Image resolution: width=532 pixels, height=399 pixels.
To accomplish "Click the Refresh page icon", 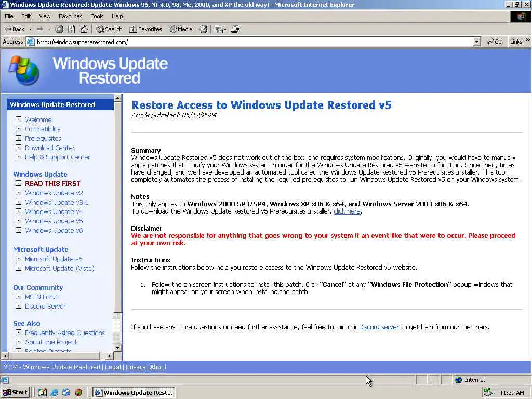I will pyautogui.click(x=72, y=29).
